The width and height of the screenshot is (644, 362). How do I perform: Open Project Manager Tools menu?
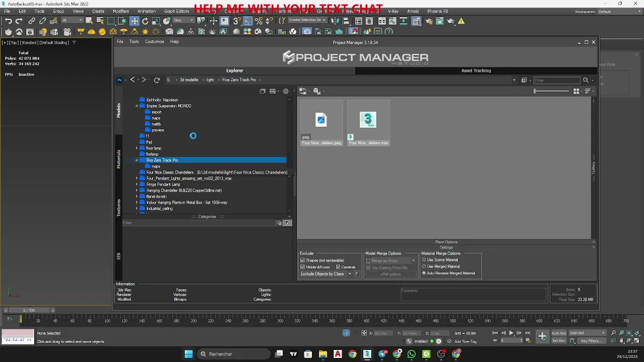134,42
